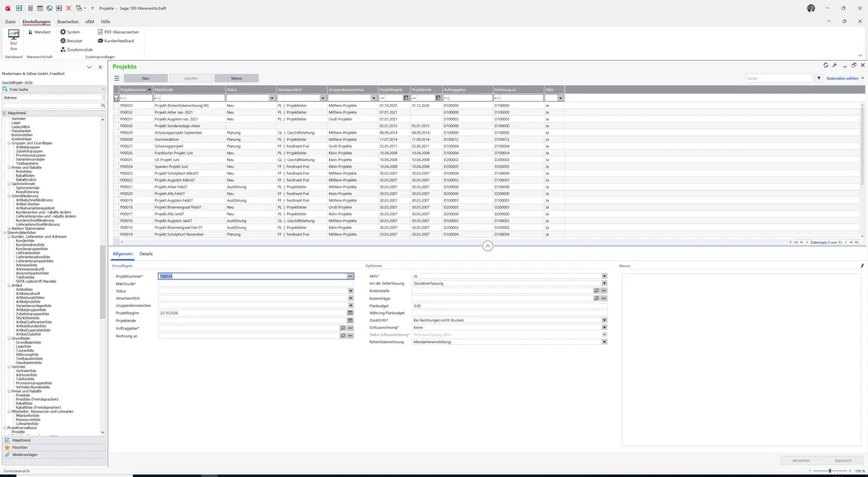
Task: Click the Neu button
Action: [145, 78]
